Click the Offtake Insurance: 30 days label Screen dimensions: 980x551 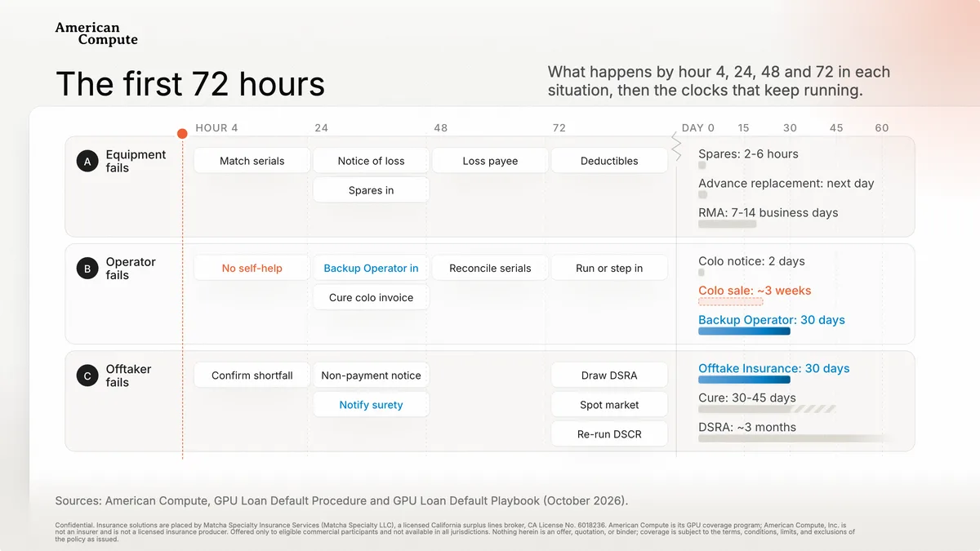tap(774, 368)
